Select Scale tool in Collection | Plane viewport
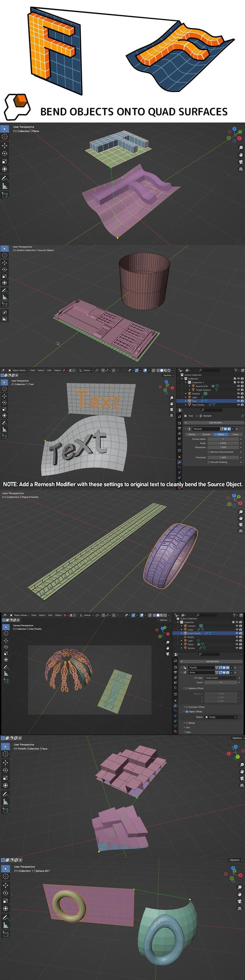This screenshot has width=245, height=980. [x=5, y=161]
